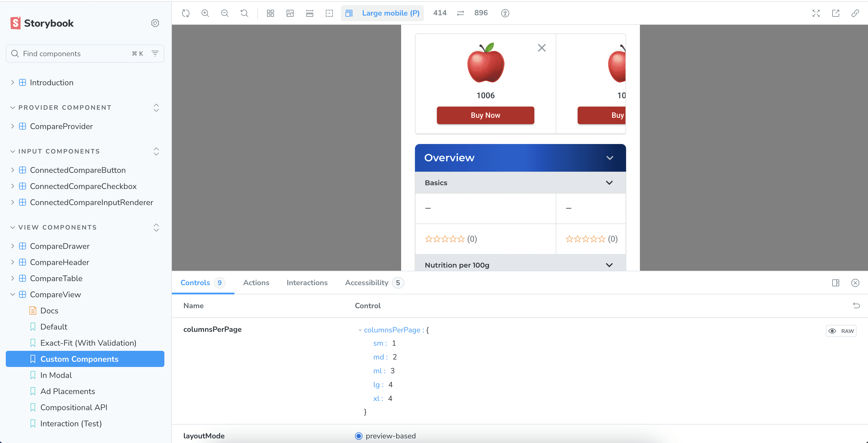Screen dimensions: 868x443
Task: Click the zoom in toolbar icon
Action: (205, 13)
